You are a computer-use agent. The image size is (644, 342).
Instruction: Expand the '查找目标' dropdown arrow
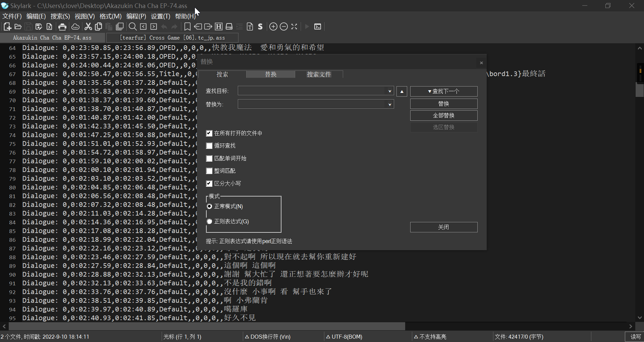click(x=390, y=91)
